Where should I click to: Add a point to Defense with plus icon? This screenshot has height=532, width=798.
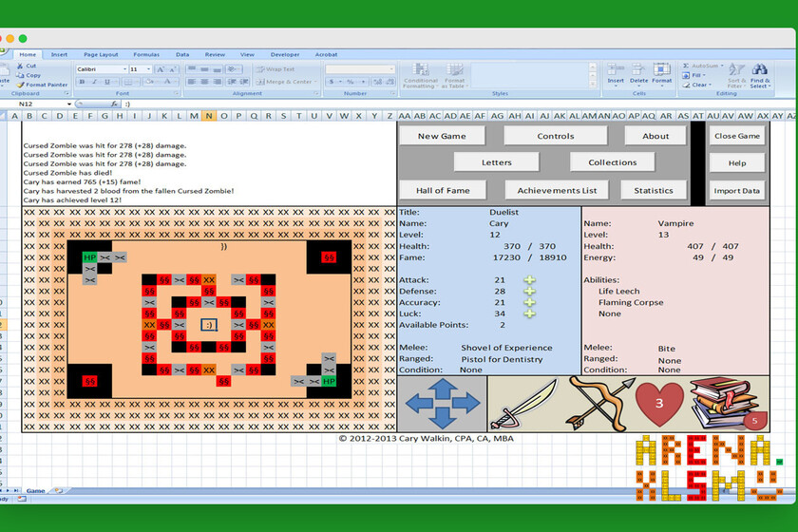click(530, 292)
